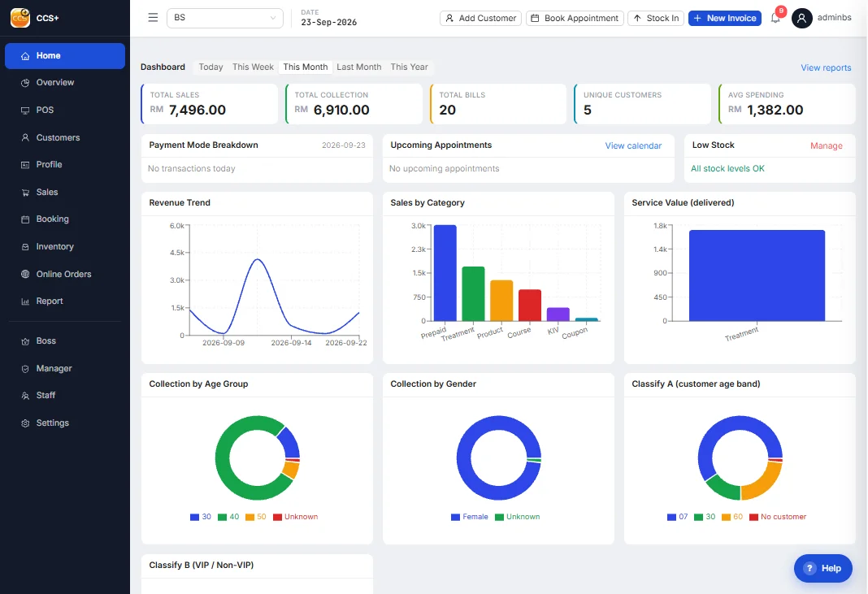The width and height of the screenshot is (868, 594).
Task: Select the This Month tab
Action: [306, 67]
